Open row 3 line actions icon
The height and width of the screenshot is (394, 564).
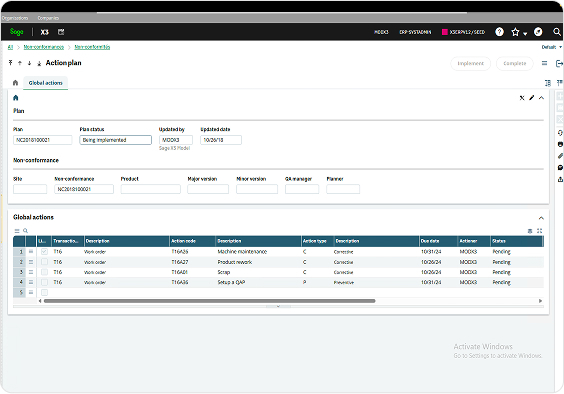click(31, 272)
